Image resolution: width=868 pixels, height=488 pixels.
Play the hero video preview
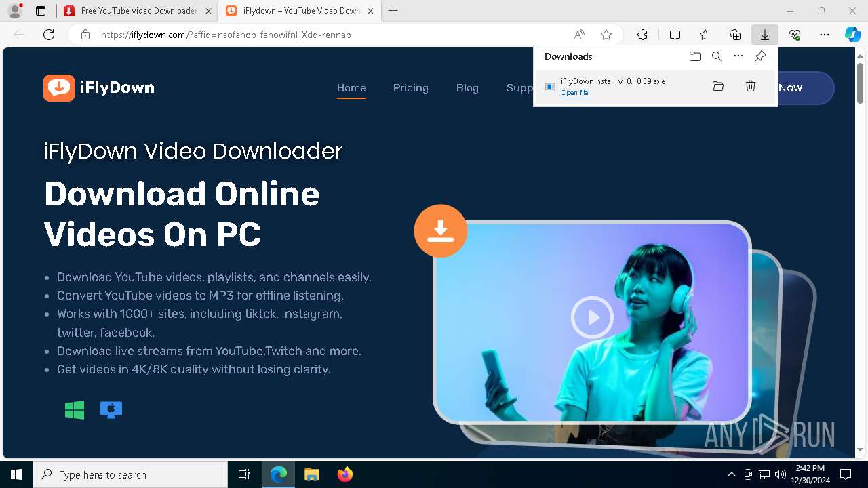pos(592,317)
